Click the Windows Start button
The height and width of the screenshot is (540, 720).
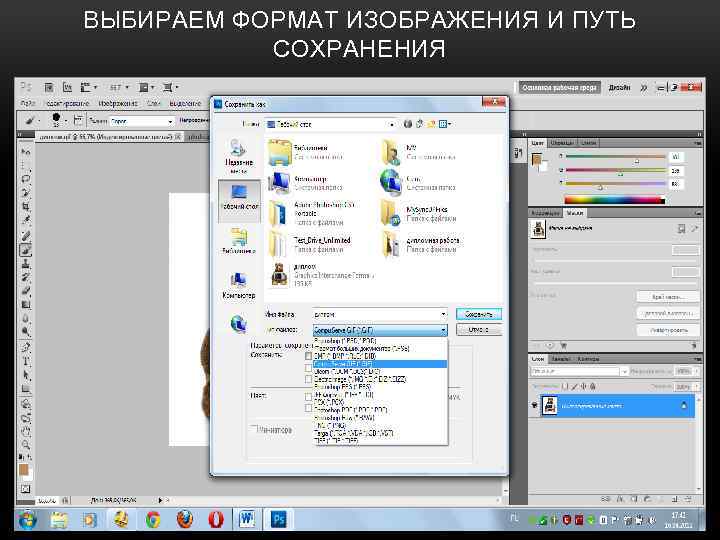27,519
